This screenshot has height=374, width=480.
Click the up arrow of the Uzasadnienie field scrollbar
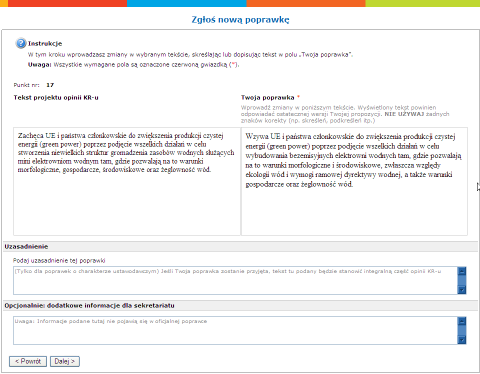click(x=462, y=271)
